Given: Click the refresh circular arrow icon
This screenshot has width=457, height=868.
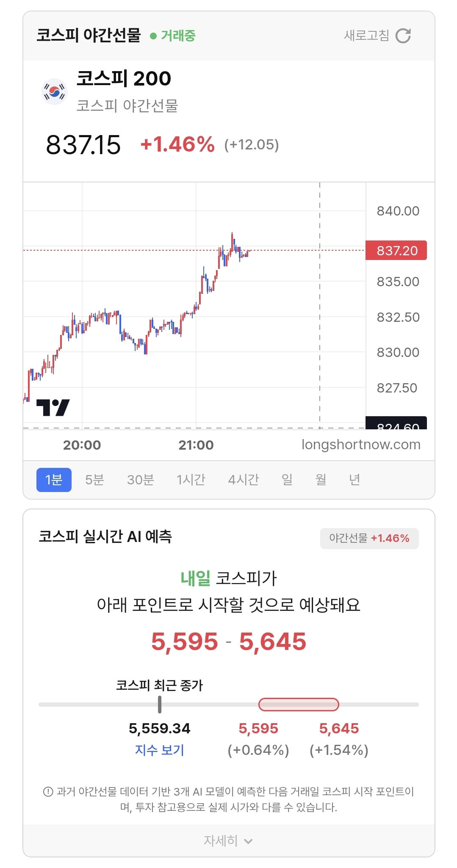Looking at the screenshot, I should 403,36.
